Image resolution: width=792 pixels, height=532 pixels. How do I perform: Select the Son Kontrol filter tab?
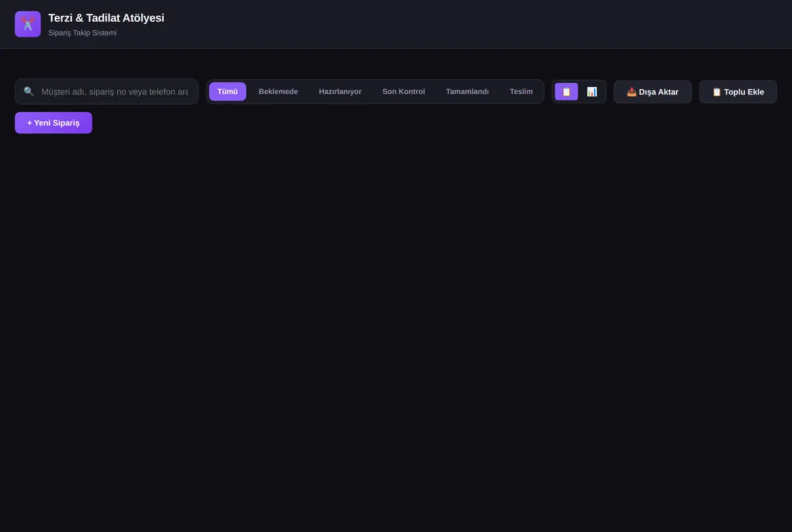(404, 92)
